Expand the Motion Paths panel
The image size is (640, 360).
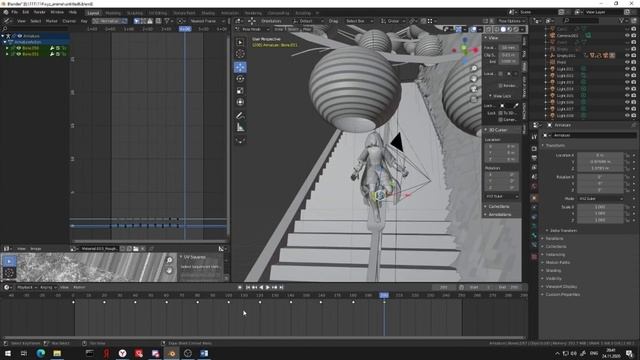click(x=557, y=262)
